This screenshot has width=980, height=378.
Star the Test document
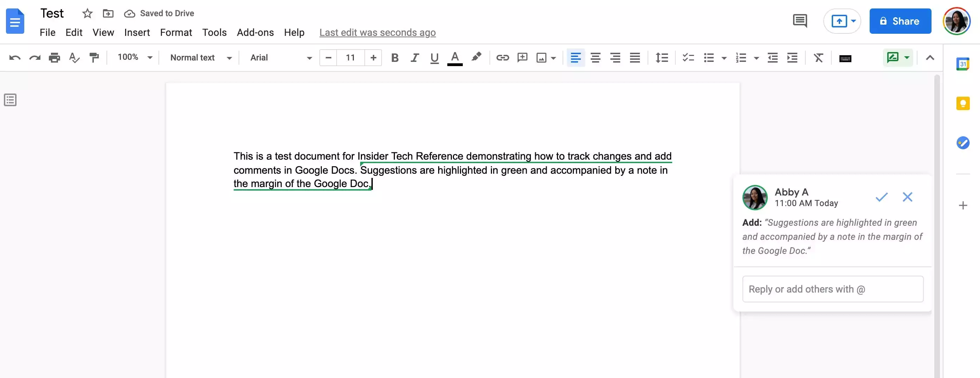click(x=87, y=14)
